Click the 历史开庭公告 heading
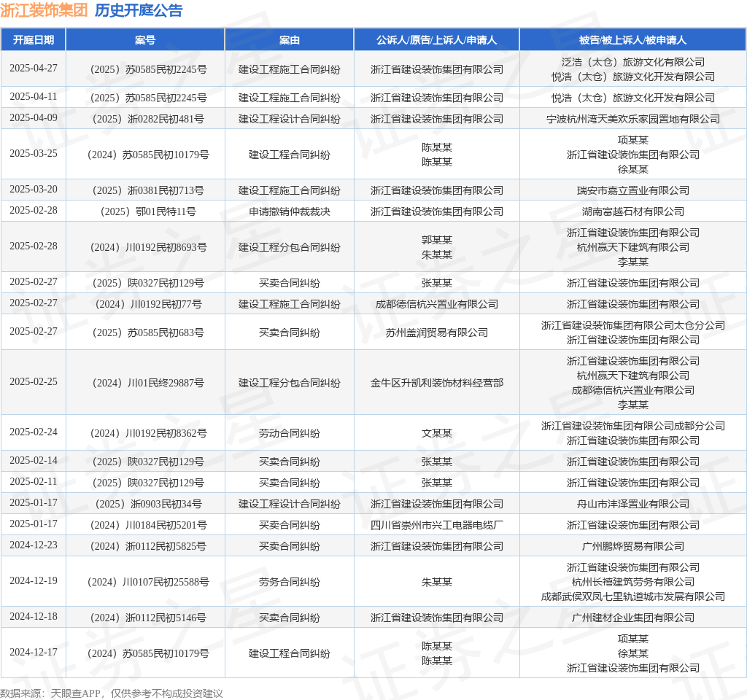The width and height of the screenshot is (747, 700). (x=139, y=10)
